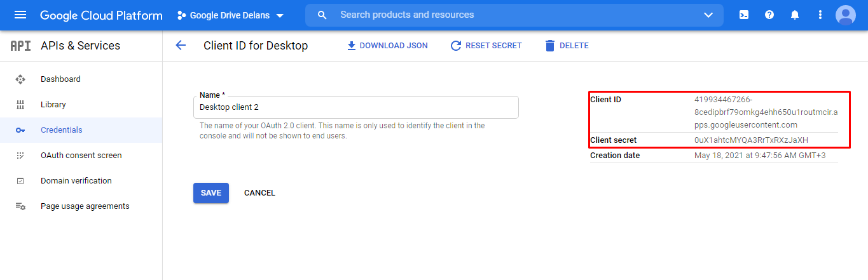Click the Name input field
Screen dimensions: 868x280
point(355,107)
